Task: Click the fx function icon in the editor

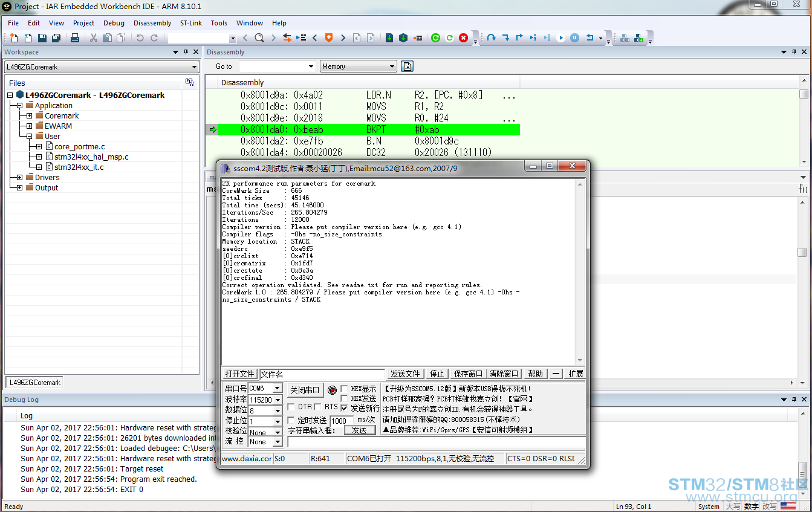Action: pos(803,189)
